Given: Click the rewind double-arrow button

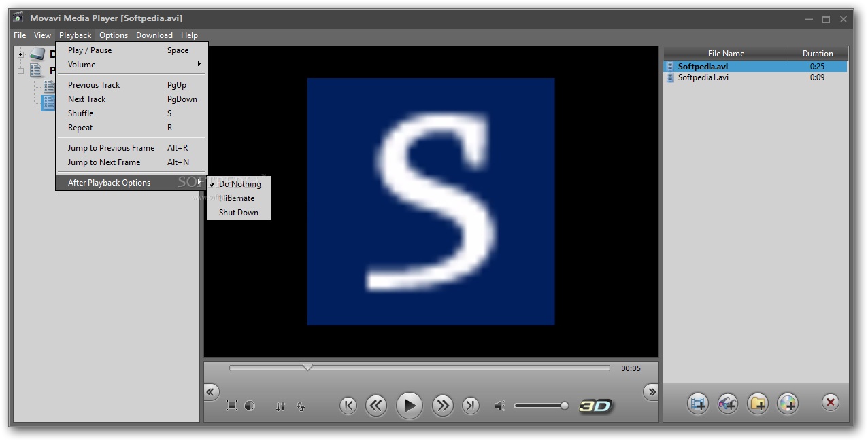Looking at the screenshot, I should [x=376, y=406].
